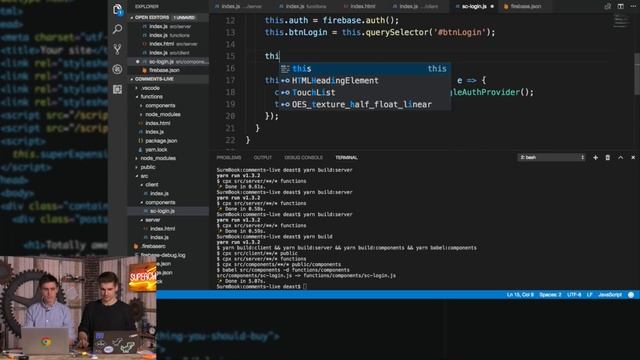Open the Debug view in the activity bar
640x360 pixels.
pyautogui.click(x=118, y=69)
